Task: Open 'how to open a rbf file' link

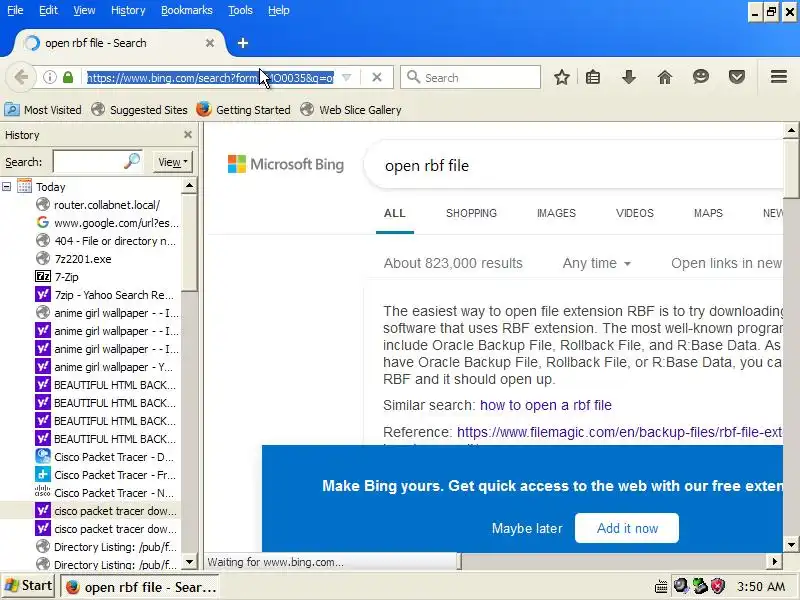Action: [x=545, y=405]
